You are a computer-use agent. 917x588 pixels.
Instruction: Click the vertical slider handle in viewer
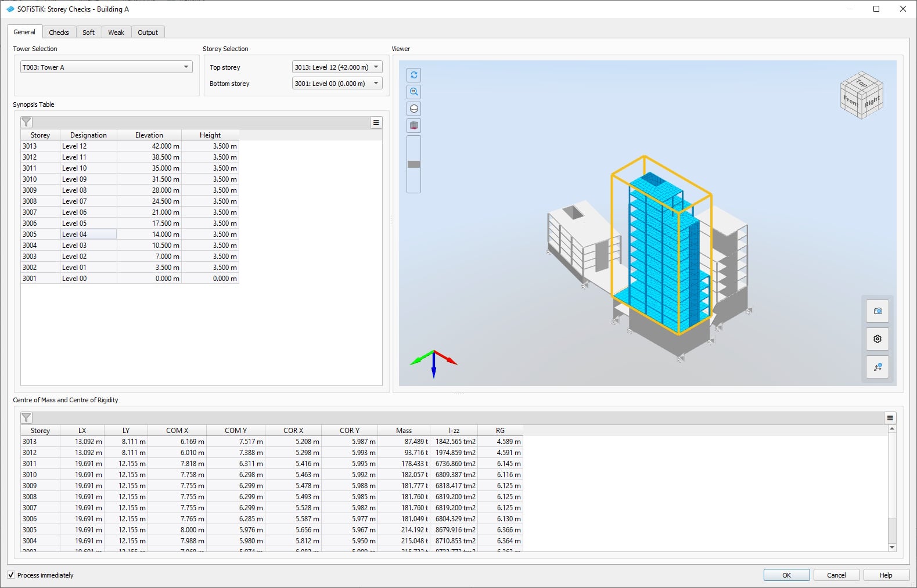pos(414,164)
